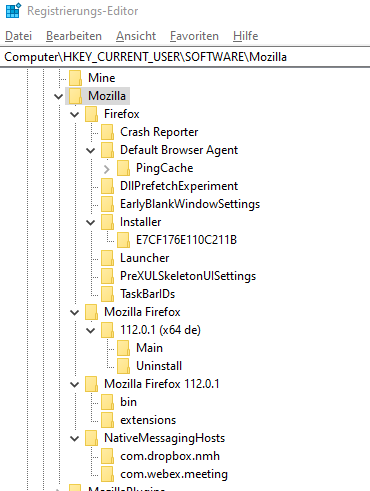Select the Mine key label
The width and height of the screenshot is (370, 491).
102,78
